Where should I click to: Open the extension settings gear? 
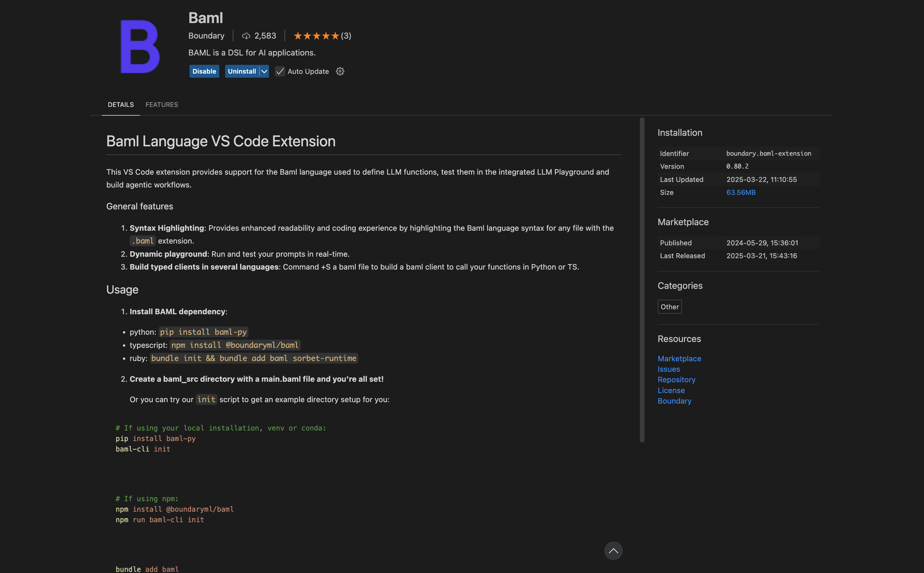340,71
